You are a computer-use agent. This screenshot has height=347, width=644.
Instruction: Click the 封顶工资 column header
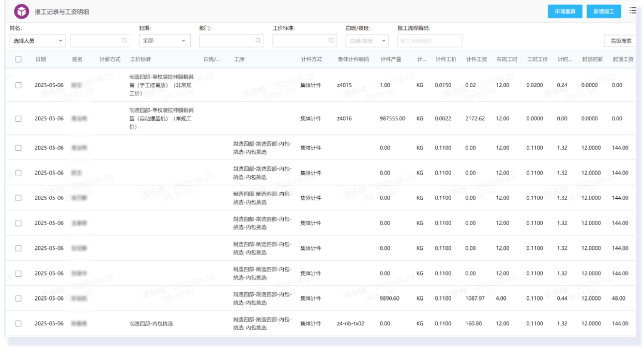pos(623,59)
